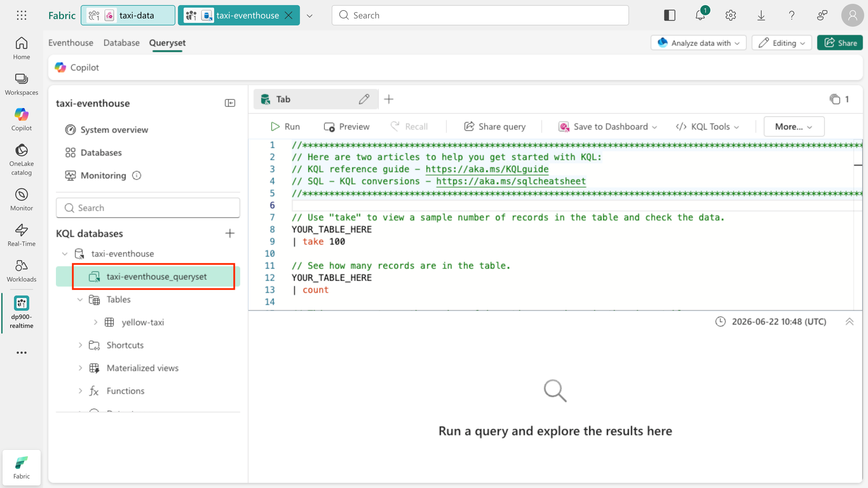
Task: Close the taxi-eventhouse tab
Action: 288,15
